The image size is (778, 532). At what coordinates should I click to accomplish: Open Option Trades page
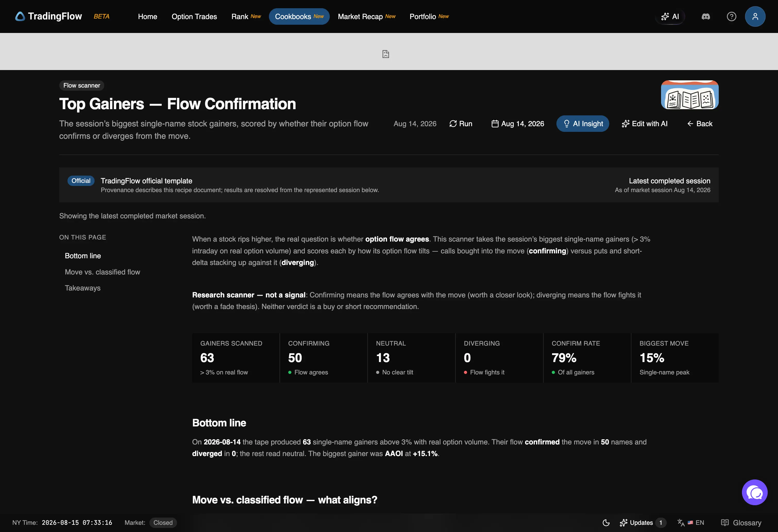194,16
